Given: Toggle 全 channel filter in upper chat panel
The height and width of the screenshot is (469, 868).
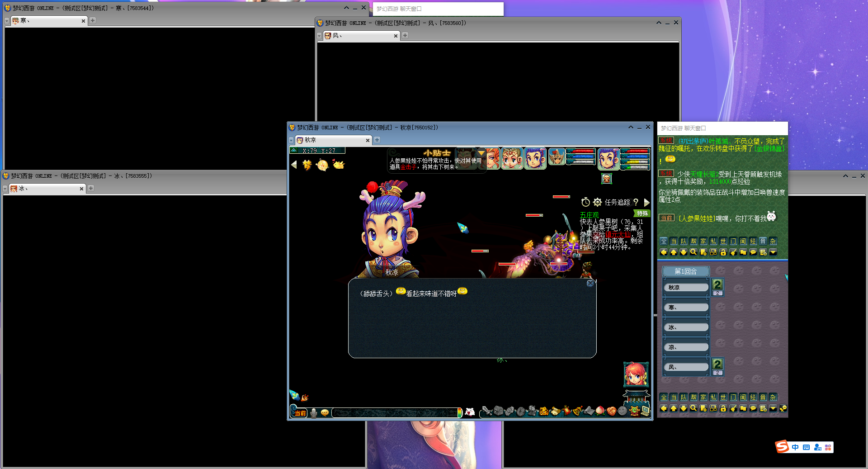Looking at the screenshot, I should [664, 241].
